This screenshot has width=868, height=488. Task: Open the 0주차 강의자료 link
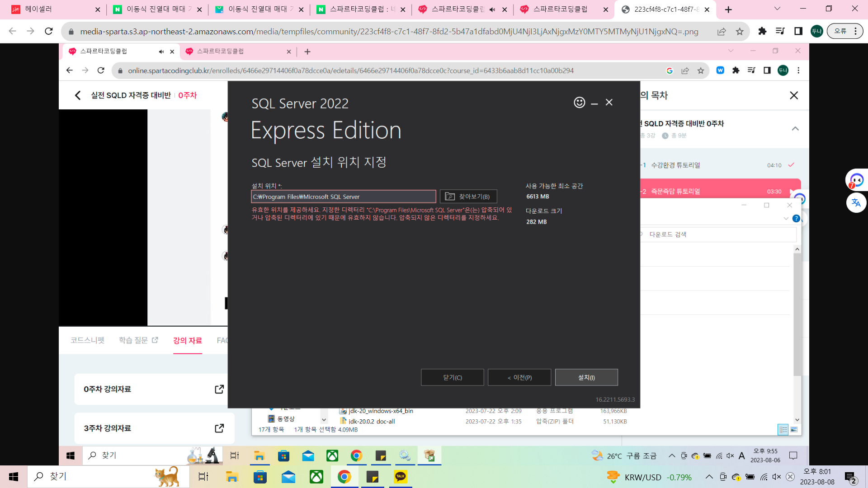click(x=154, y=389)
